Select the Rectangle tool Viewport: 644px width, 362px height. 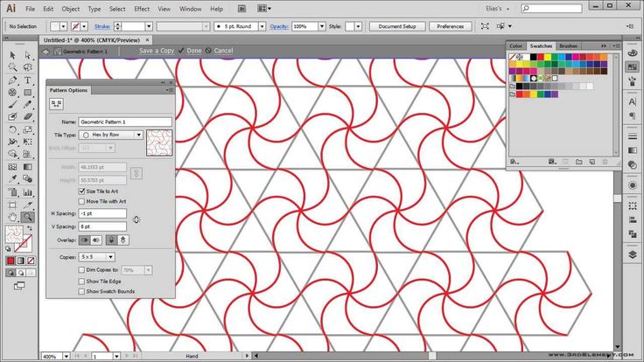click(27, 93)
